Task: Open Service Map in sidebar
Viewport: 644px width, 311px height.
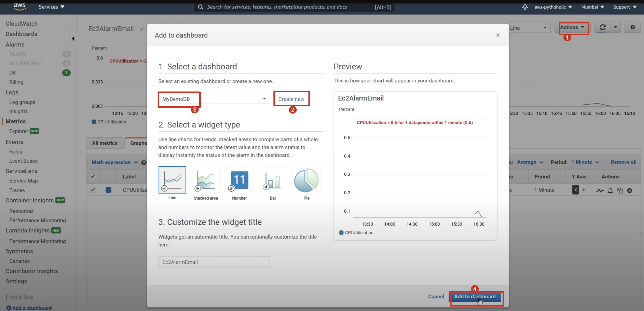Action: tap(23, 181)
